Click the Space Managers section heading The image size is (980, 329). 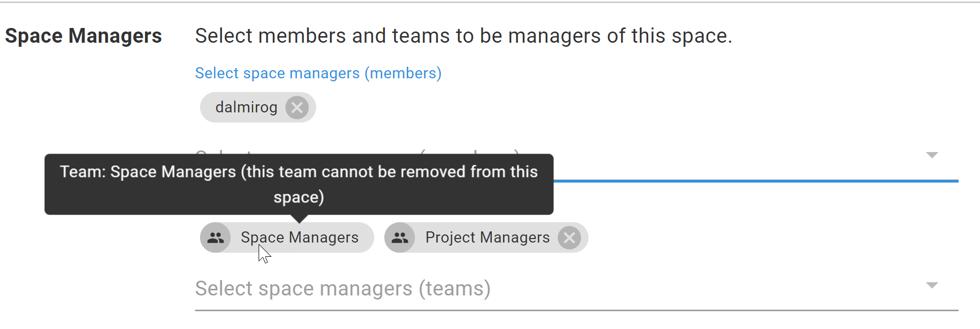(83, 36)
